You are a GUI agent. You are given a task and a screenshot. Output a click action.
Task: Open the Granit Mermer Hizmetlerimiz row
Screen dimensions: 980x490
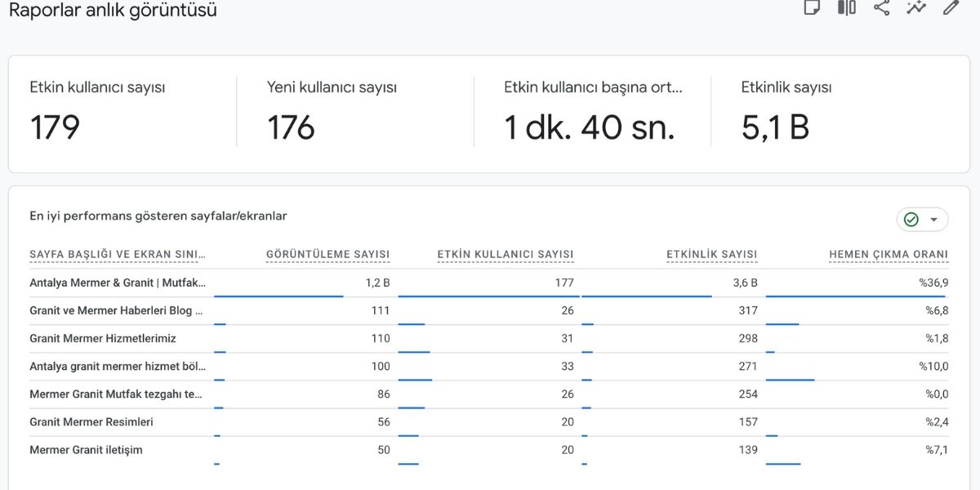point(103,338)
